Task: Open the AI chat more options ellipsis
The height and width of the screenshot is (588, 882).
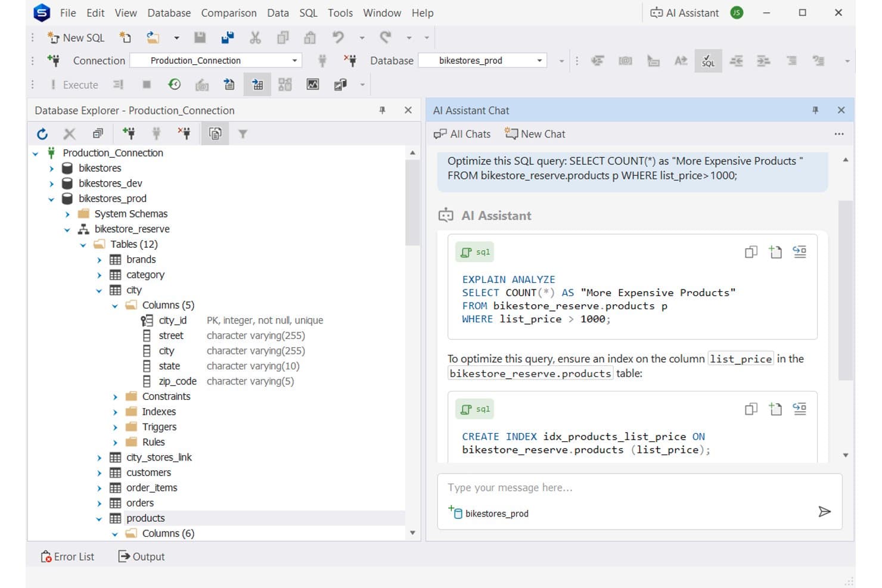Action: tap(839, 134)
